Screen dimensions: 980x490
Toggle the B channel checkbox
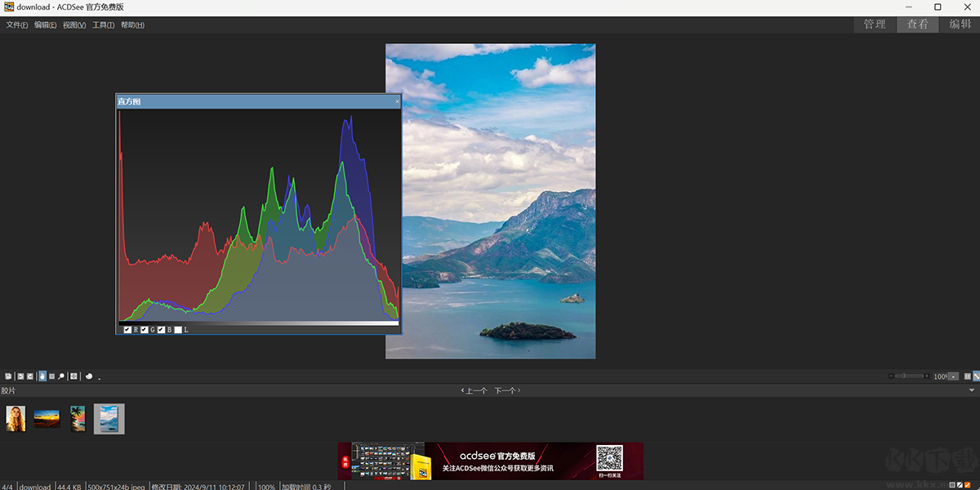[x=161, y=330]
